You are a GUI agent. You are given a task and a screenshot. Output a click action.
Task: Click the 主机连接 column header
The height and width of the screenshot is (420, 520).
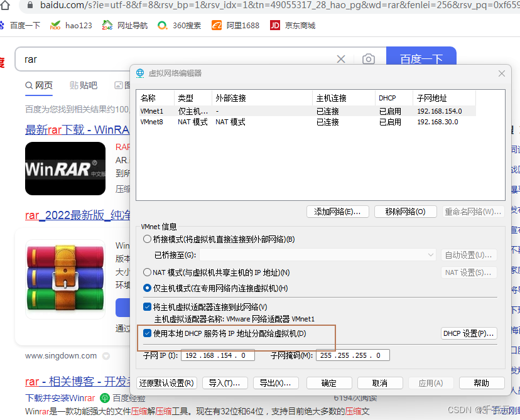(344, 98)
